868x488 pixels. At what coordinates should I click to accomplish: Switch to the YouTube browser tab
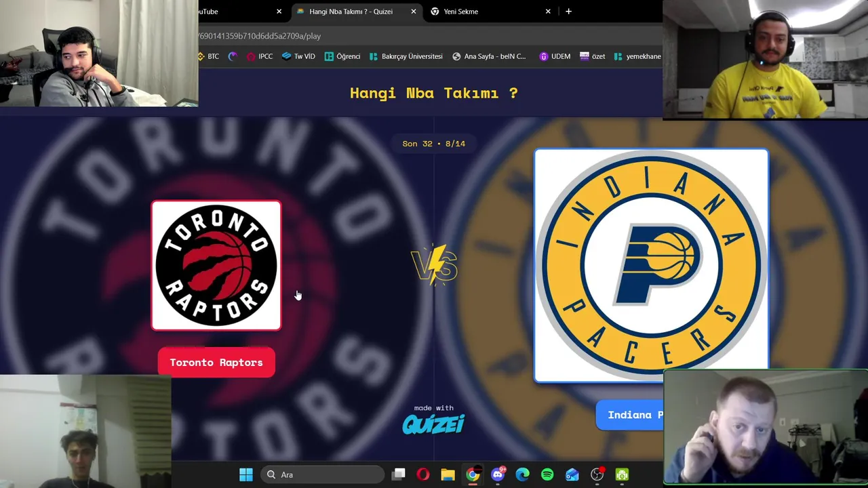[237, 12]
